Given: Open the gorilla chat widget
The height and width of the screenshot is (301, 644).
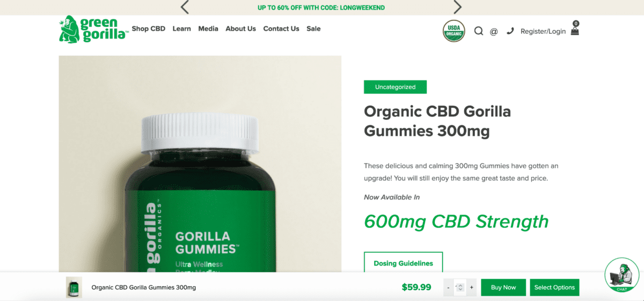Looking at the screenshot, I should (621, 275).
